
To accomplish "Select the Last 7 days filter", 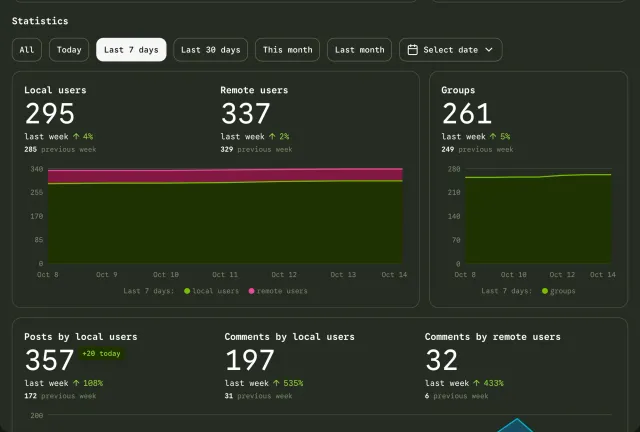I will click(x=131, y=50).
